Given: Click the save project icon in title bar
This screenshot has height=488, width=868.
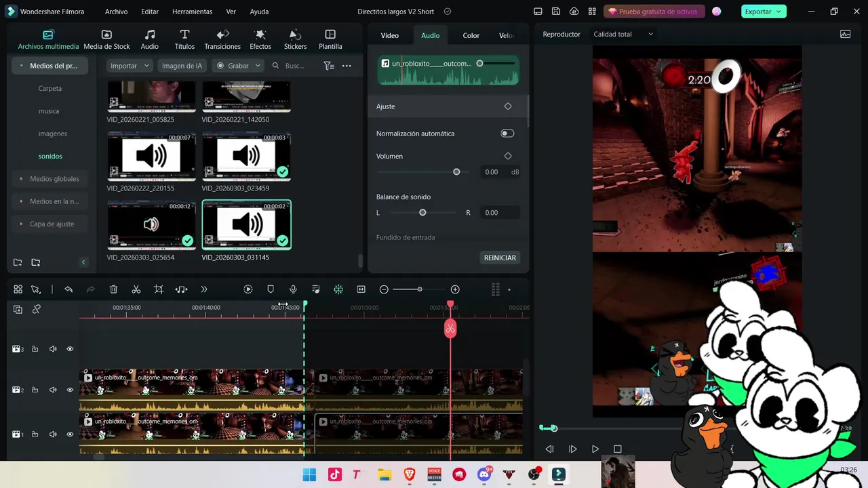Looking at the screenshot, I should pos(556,12).
